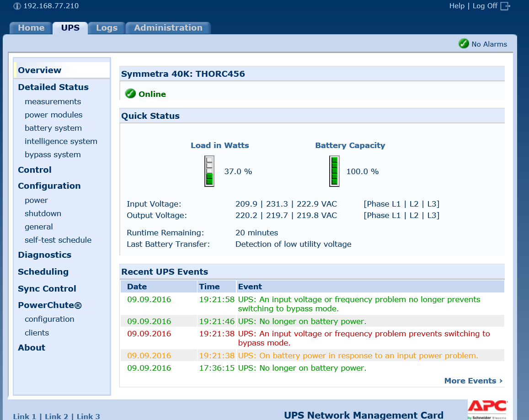Click the Log Off door icon
529x420 pixels.
click(x=505, y=6)
